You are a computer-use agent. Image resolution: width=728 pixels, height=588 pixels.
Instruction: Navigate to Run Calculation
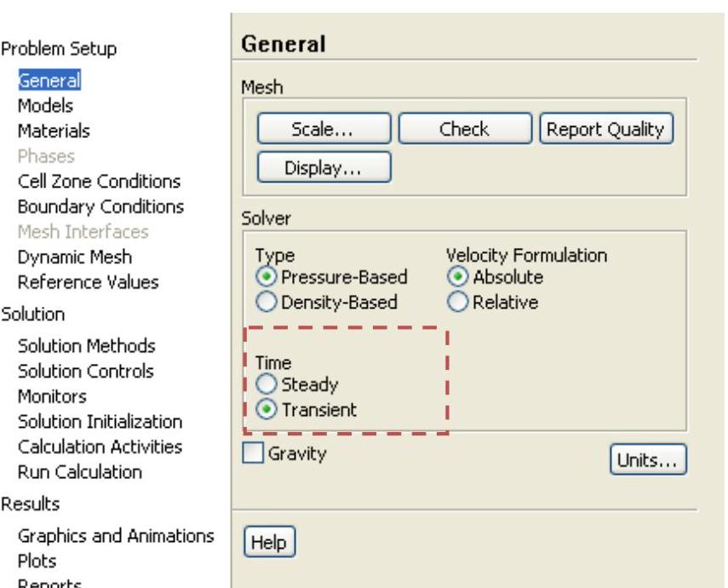tap(80, 471)
